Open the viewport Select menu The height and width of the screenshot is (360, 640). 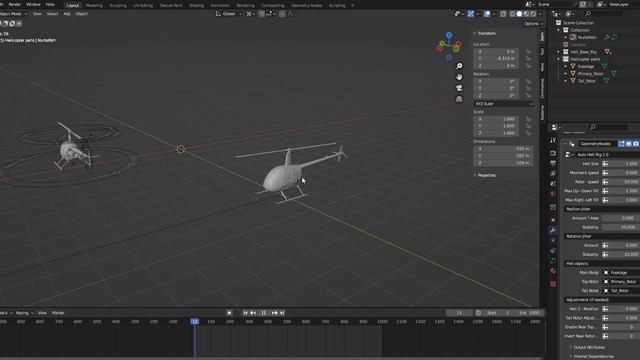point(52,13)
